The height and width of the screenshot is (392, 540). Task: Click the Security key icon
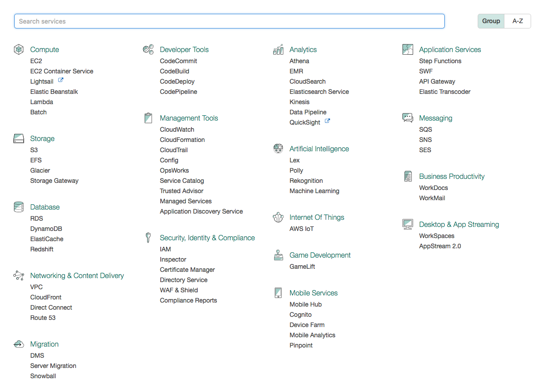(148, 238)
